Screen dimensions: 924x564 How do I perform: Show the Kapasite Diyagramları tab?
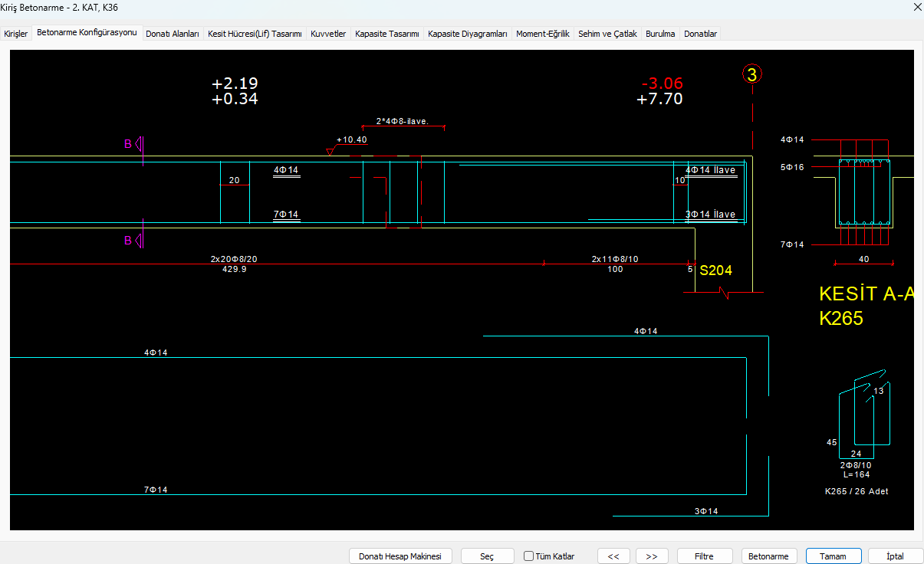pyautogui.click(x=468, y=34)
